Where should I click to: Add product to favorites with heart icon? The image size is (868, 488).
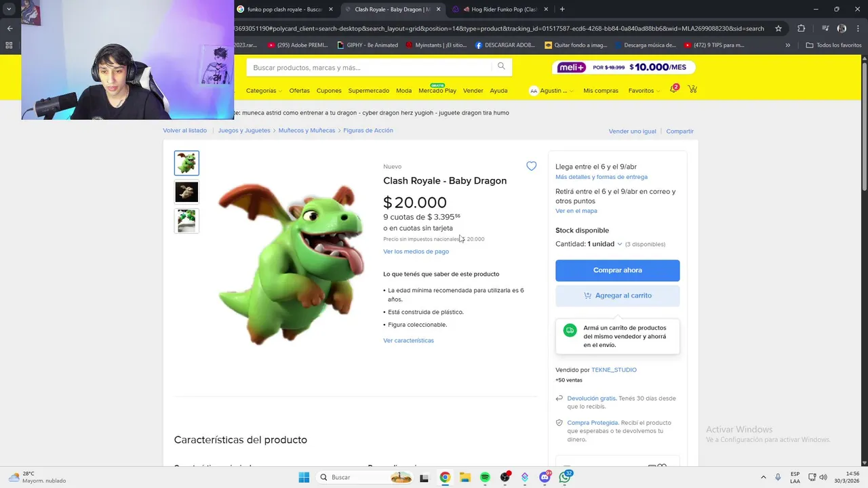[531, 166]
